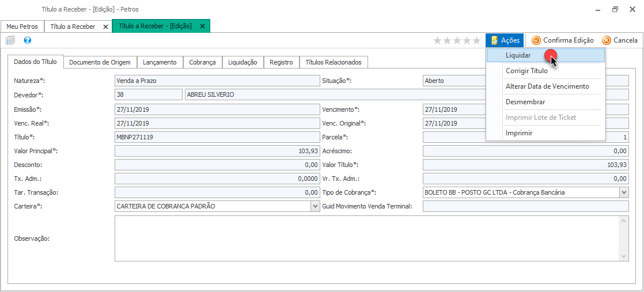Open the Registro tab

click(281, 62)
